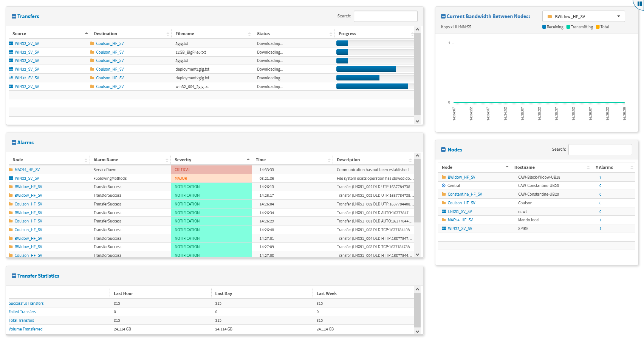Click server icon beside WIN32_SV_SV alarm row
644x352 pixels.
click(x=11, y=178)
